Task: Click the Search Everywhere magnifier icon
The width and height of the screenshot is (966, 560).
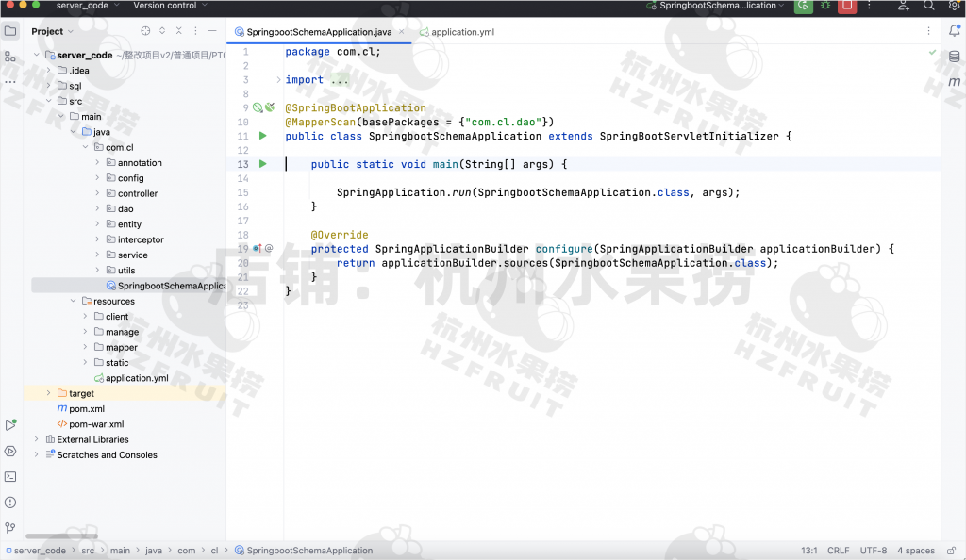Action: click(928, 6)
